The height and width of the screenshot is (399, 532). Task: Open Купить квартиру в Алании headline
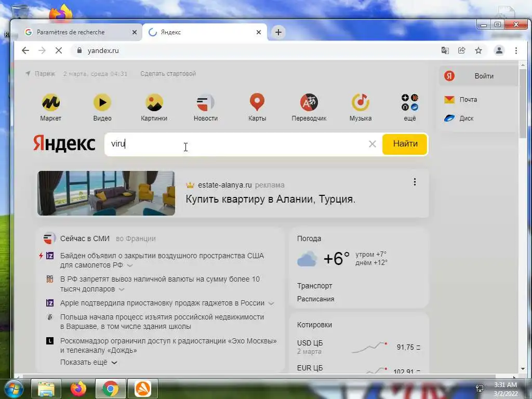(x=270, y=199)
